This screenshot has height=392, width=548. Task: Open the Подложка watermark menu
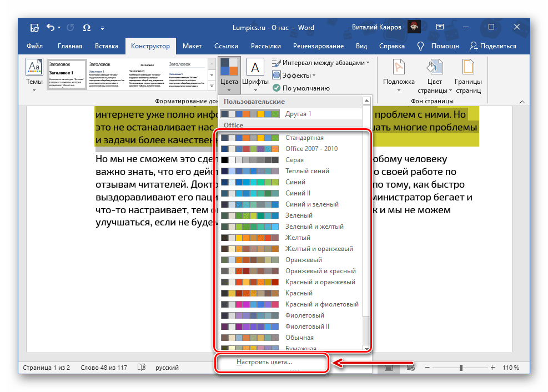pyautogui.click(x=399, y=75)
